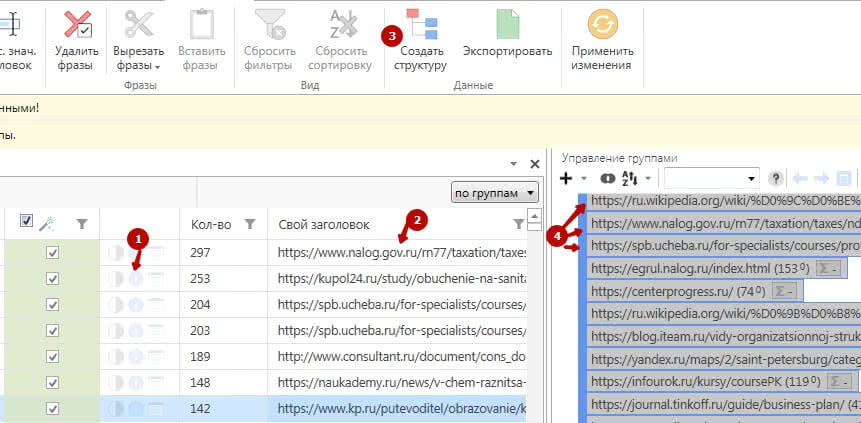Select the spb.ucheba.ru group in groups panel
The width and height of the screenshot is (861, 423).
pyautogui.click(x=724, y=246)
